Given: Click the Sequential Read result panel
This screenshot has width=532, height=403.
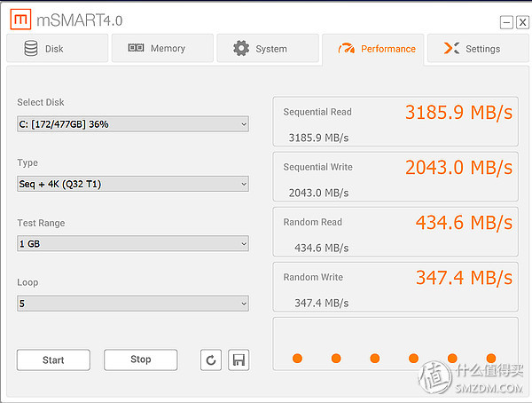Looking at the screenshot, I should tap(395, 122).
